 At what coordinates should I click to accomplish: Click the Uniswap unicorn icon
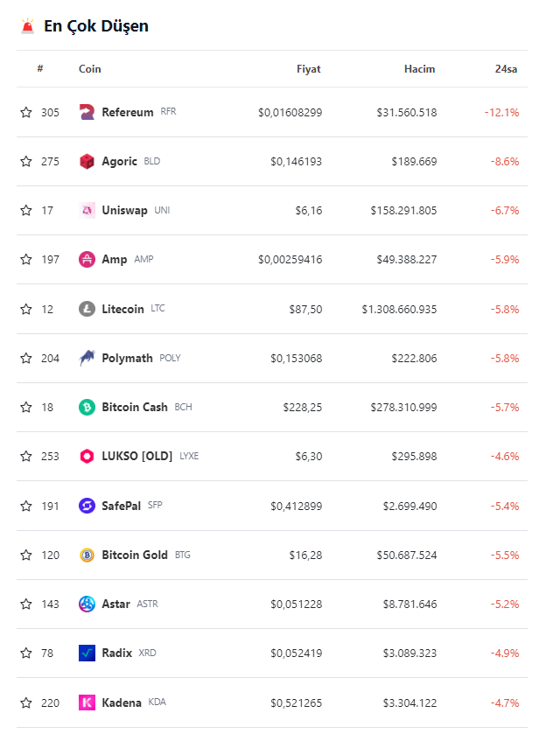click(87, 210)
